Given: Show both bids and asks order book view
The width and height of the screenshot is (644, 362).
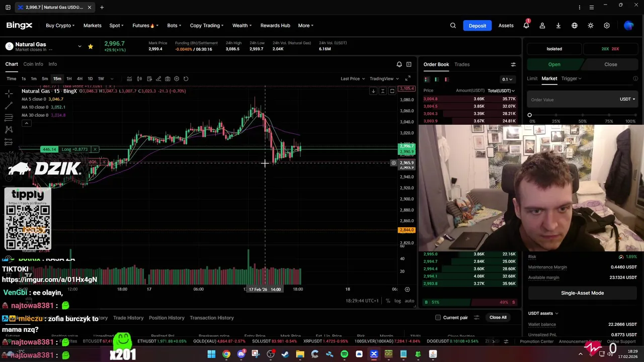Looking at the screenshot, I should coord(427,79).
